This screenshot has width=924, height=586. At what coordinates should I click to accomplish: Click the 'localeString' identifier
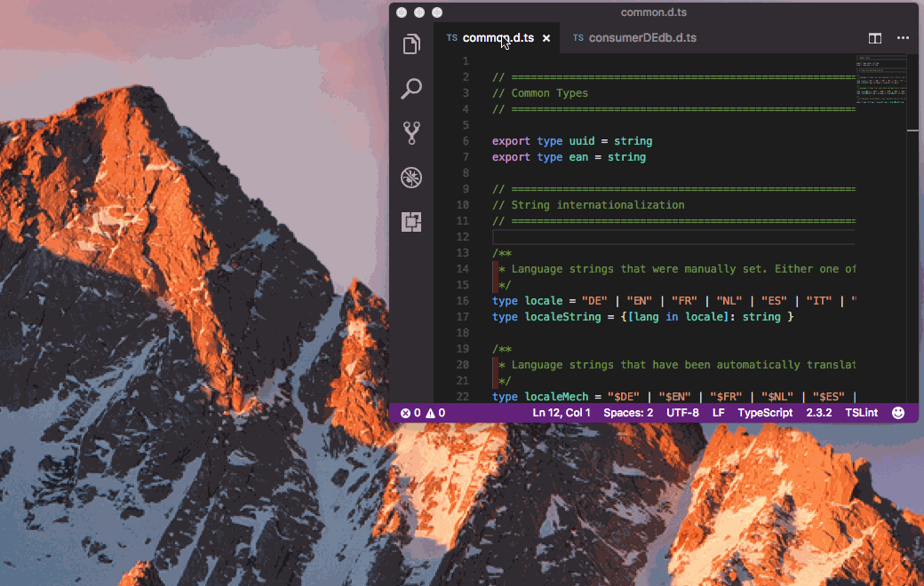click(562, 317)
